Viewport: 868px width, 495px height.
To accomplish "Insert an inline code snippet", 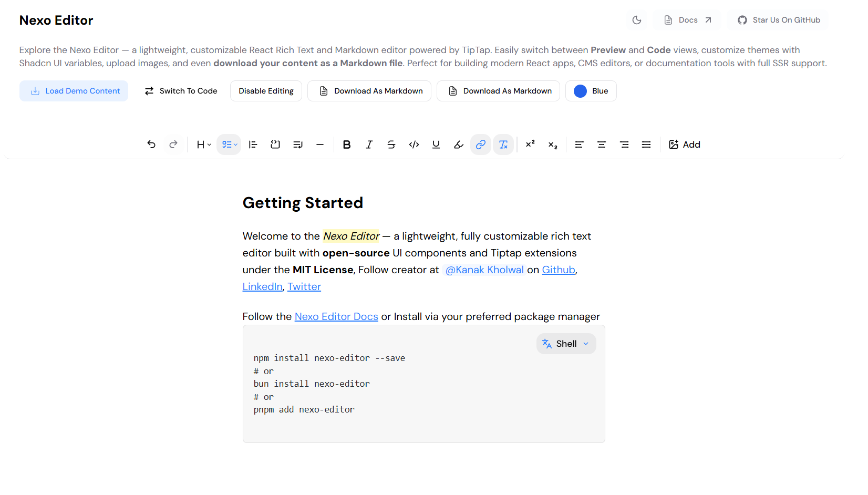I will click(x=414, y=145).
